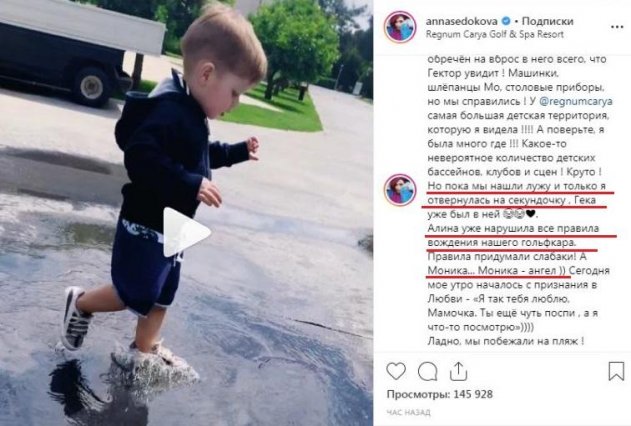Click the ЧАС НАЗАД timestamp
The image size is (631, 426).
(x=408, y=412)
